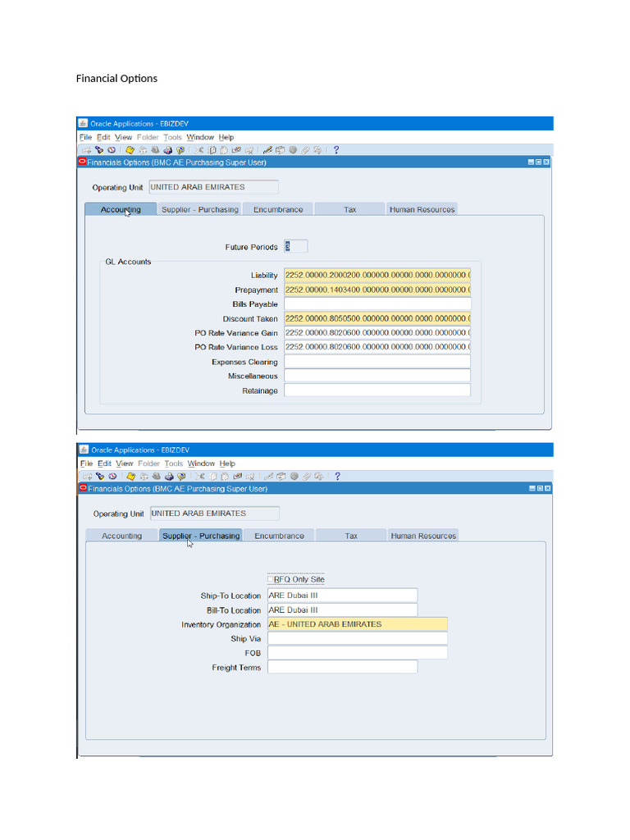Select the Accounting tab in the upper window
Screen dimensions: 630x840
[121, 209]
